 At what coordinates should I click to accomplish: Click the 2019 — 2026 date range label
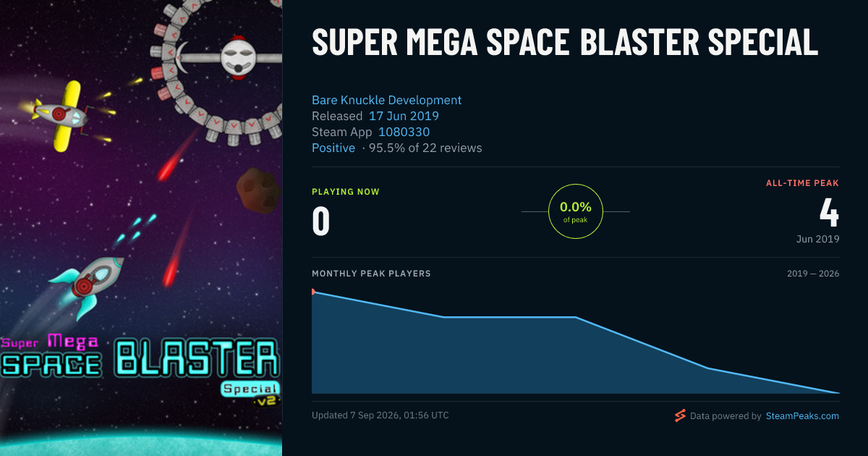(813, 274)
